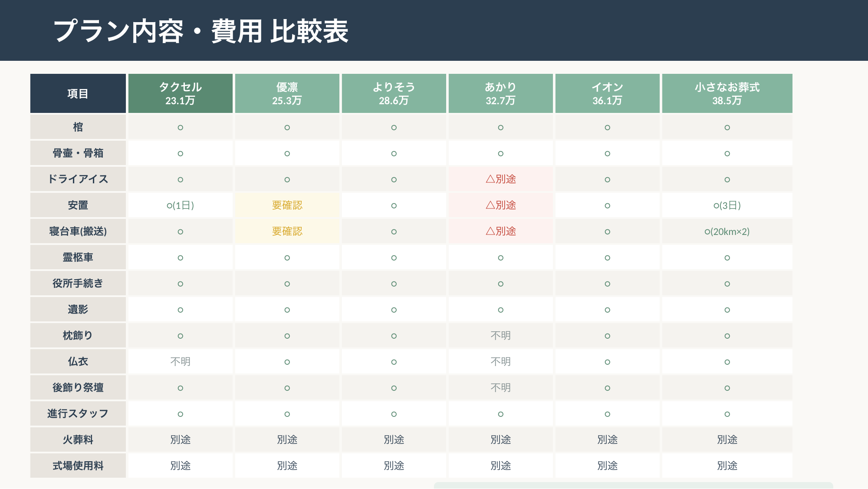Click the ○(1日) cell under タクセル
The image size is (868, 489).
pyautogui.click(x=180, y=205)
